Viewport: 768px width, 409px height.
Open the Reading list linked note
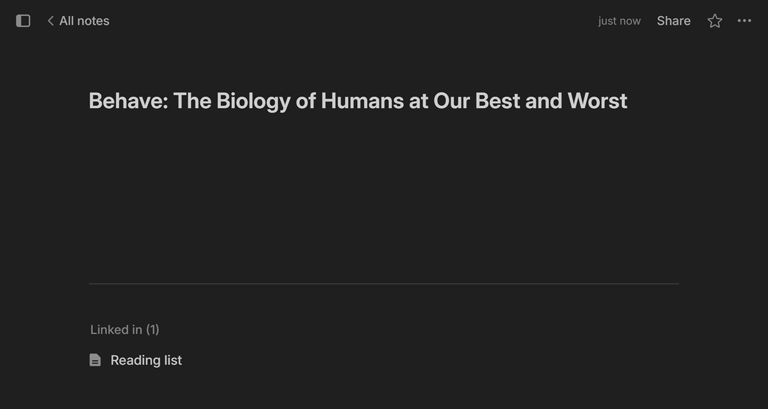point(146,360)
